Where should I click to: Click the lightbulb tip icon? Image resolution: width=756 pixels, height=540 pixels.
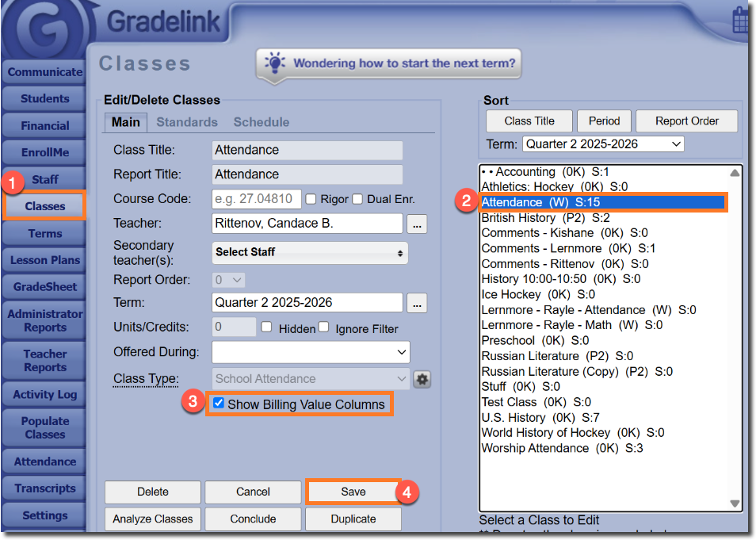275,63
